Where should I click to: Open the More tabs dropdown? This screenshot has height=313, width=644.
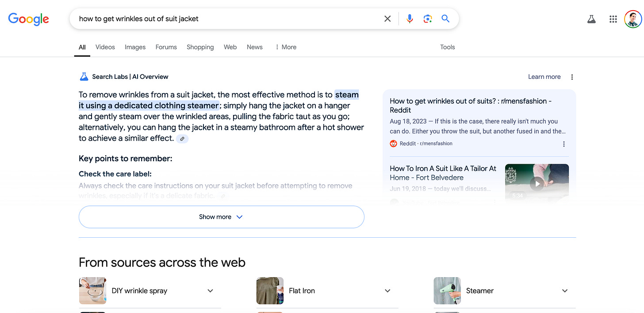pos(286,47)
